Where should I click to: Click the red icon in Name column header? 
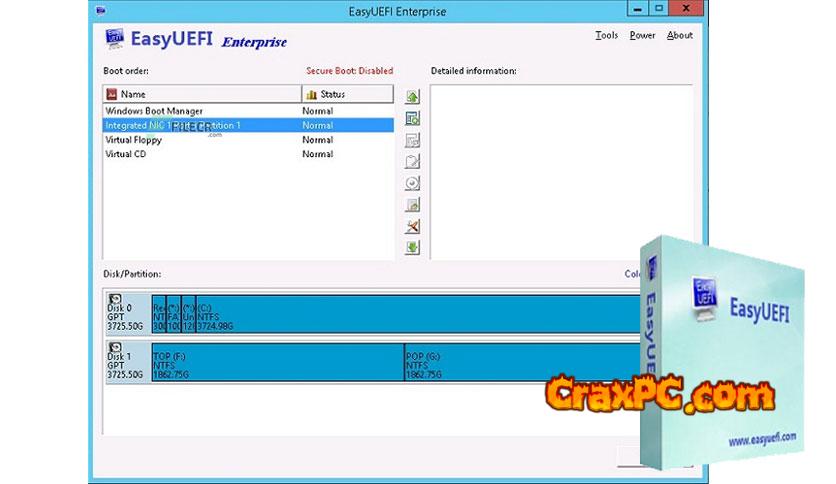(111, 94)
